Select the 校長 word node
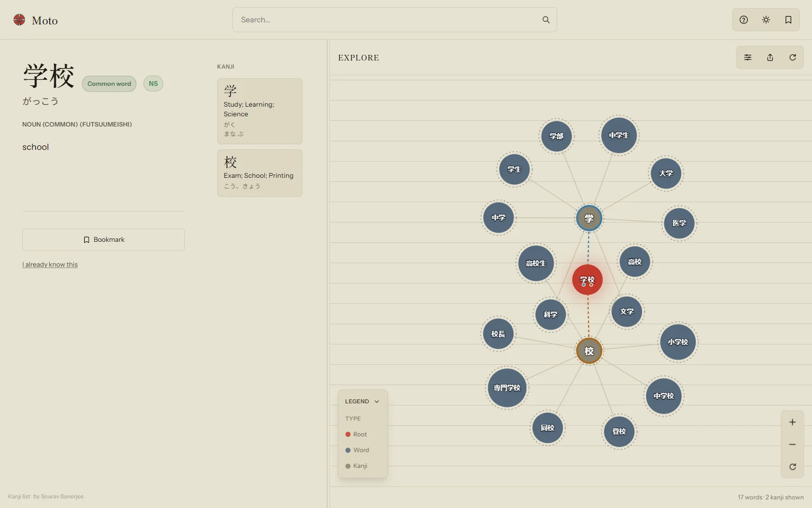The width and height of the screenshot is (812, 508). [498, 334]
